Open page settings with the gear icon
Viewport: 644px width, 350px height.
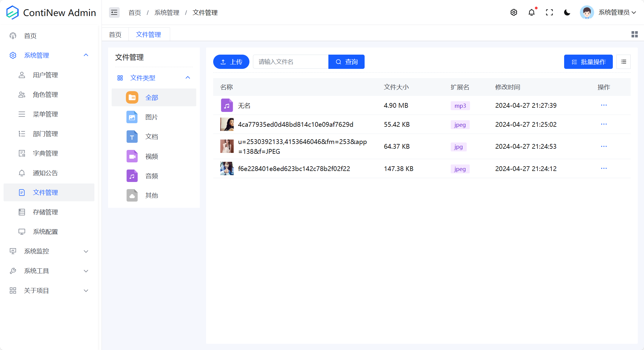coord(514,12)
